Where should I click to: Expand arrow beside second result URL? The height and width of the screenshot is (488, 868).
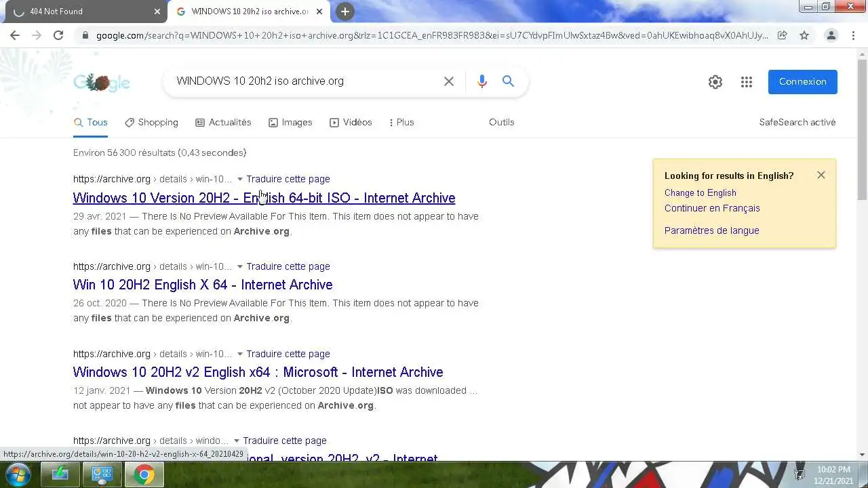(x=239, y=267)
